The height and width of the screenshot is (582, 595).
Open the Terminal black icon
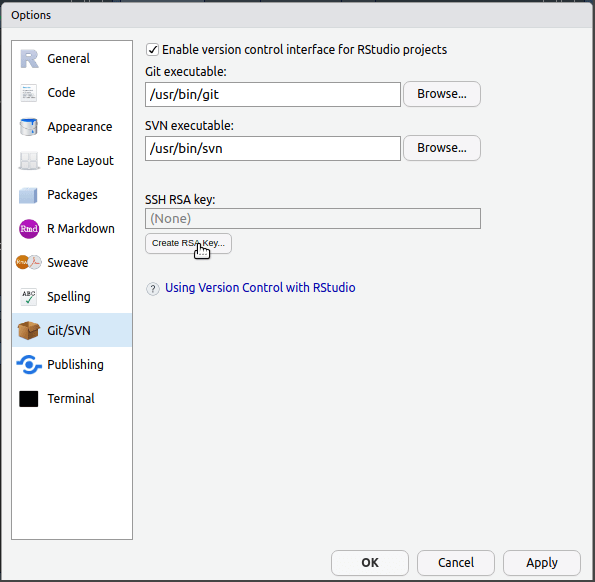coord(29,399)
